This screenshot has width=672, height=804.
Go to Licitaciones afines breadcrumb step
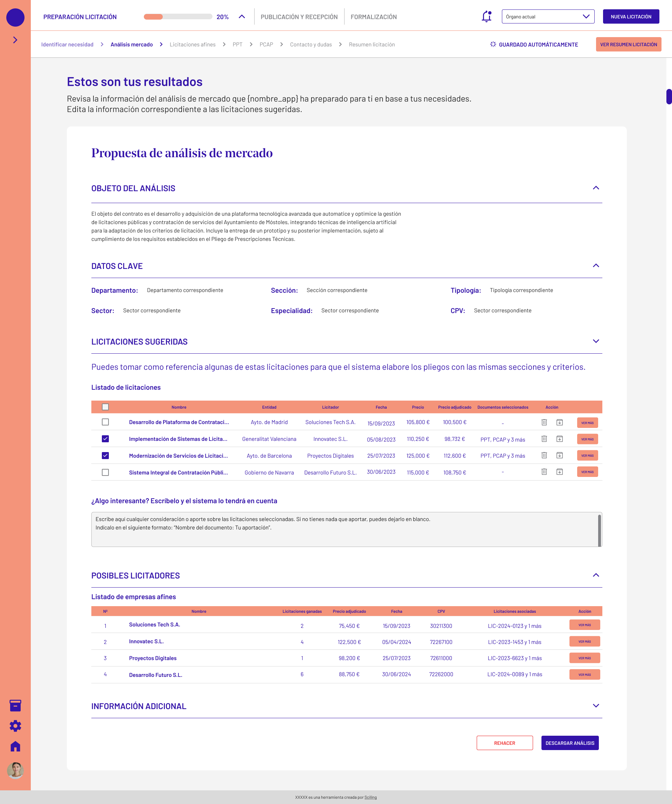(192, 44)
